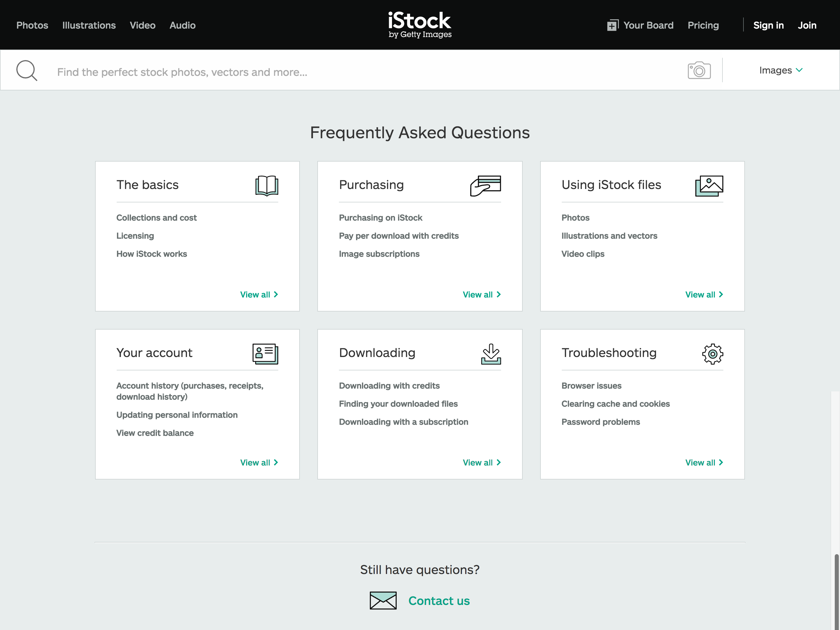Open Pay per download with credits
The width and height of the screenshot is (840, 630).
(399, 236)
